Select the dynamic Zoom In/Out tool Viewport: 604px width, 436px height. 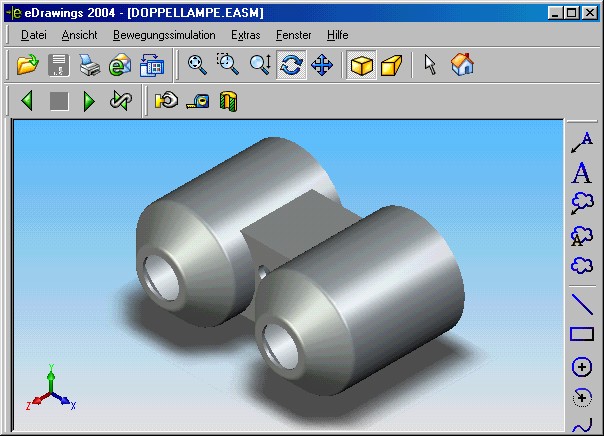(260, 64)
